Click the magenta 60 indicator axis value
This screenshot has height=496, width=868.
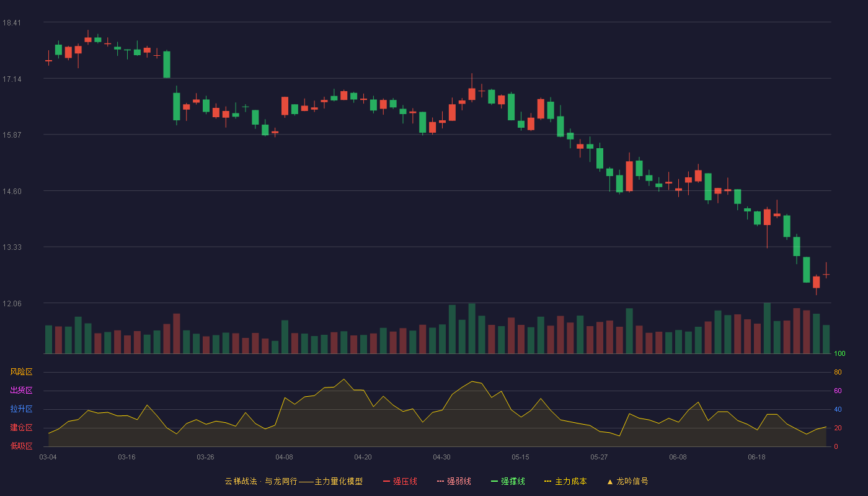pyautogui.click(x=838, y=391)
